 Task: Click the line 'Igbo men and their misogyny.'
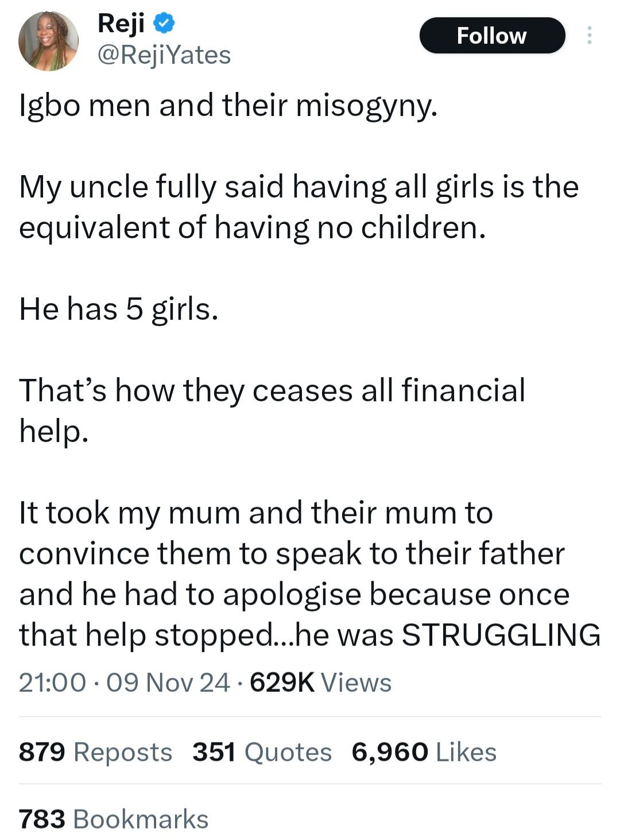pyautogui.click(x=228, y=106)
